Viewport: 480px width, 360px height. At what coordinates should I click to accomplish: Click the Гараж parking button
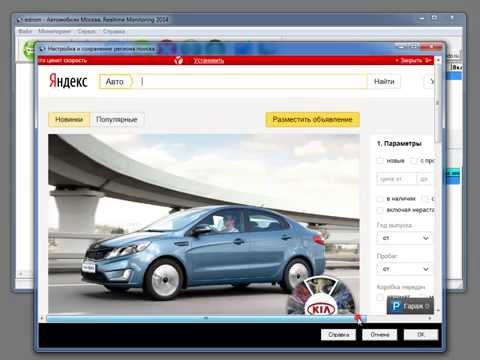410,306
